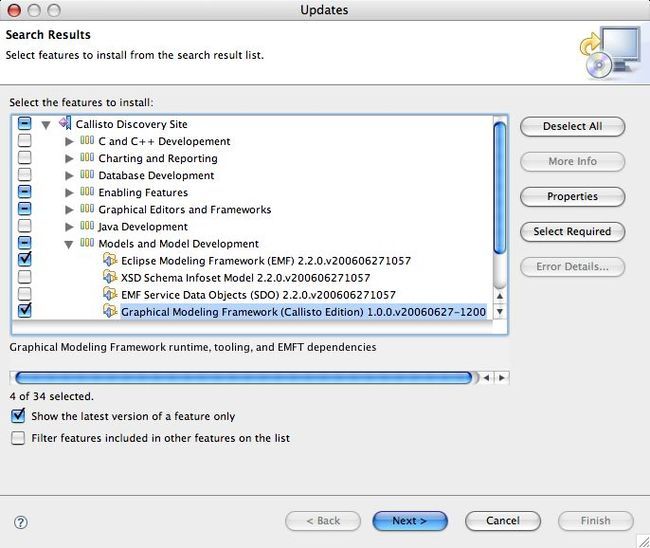Enable Filter features included in other features
The image size is (650, 548).
point(18,438)
